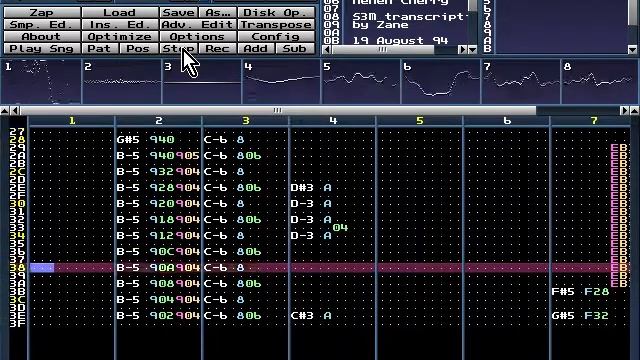Save the current module
The height and width of the screenshot is (360, 640).
tap(178, 13)
